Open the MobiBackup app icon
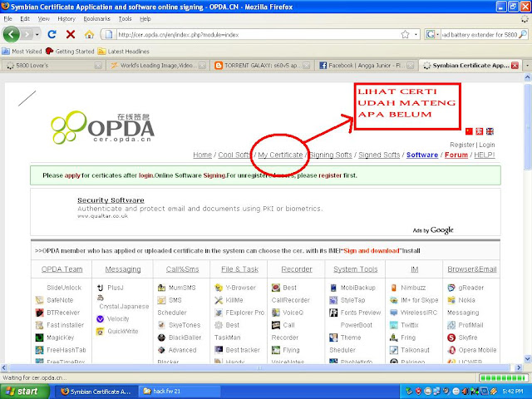This screenshot has width=532, height=399. tap(333, 288)
